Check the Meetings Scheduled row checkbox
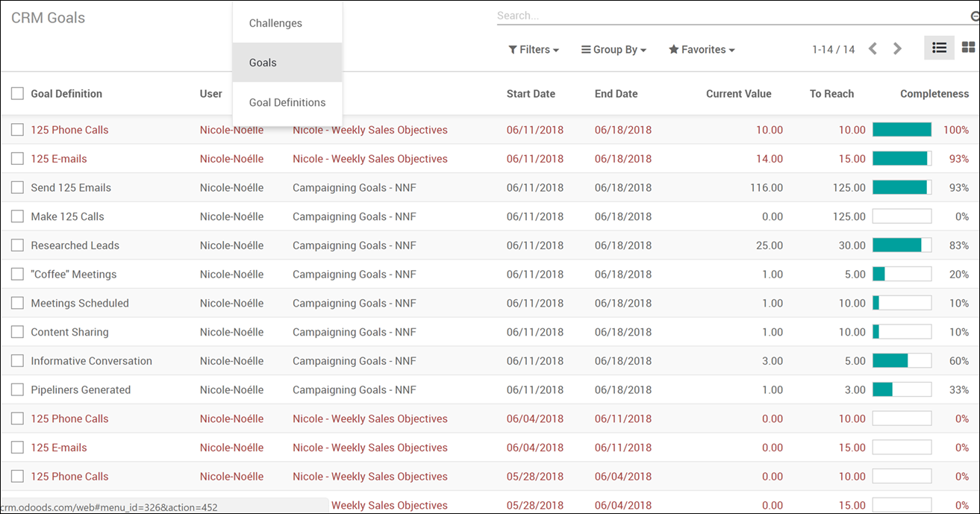Screen dimensions: 980x514 (x=17, y=303)
